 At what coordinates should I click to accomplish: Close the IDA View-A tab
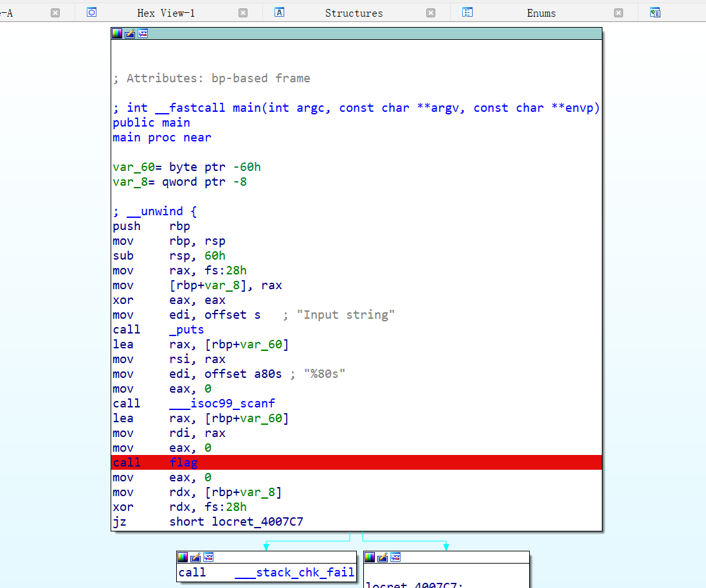[x=55, y=13]
